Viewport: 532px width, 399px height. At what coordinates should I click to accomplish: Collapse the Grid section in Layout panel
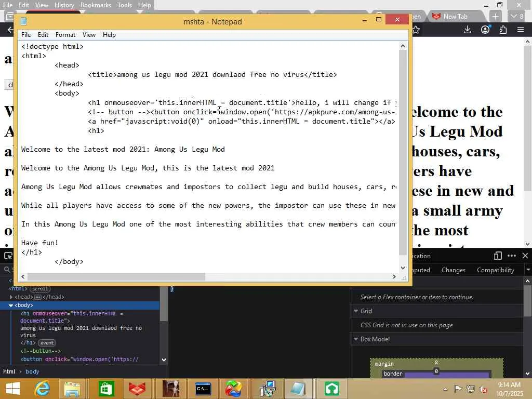click(356, 311)
